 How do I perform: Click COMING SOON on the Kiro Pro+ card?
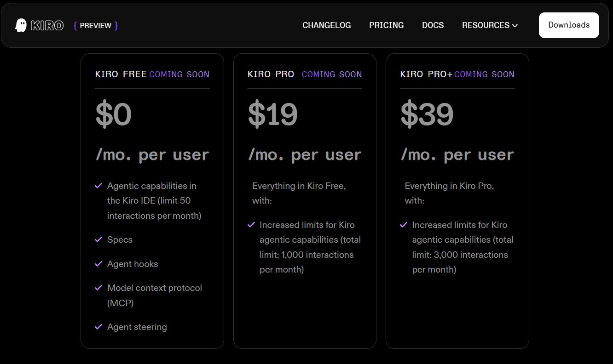484,74
